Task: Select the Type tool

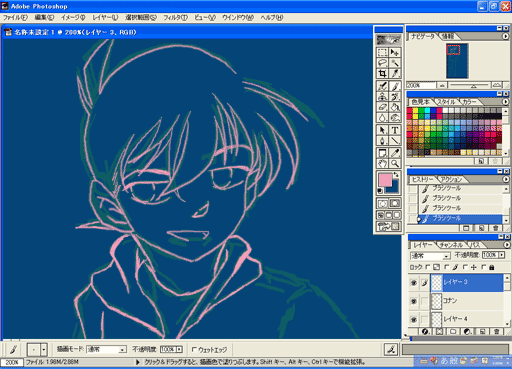Action: coord(395,130)
